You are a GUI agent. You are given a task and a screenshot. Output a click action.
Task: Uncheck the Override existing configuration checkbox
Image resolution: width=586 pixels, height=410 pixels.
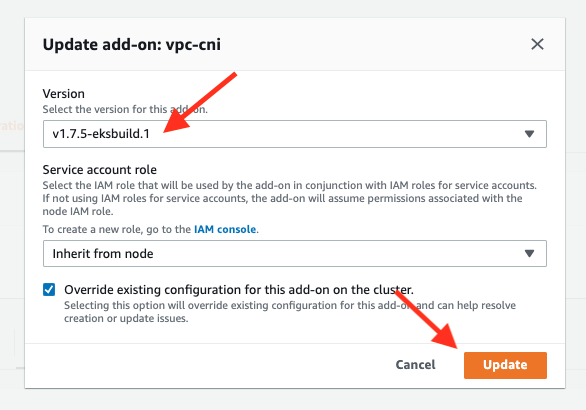click(x=49, y=290)
